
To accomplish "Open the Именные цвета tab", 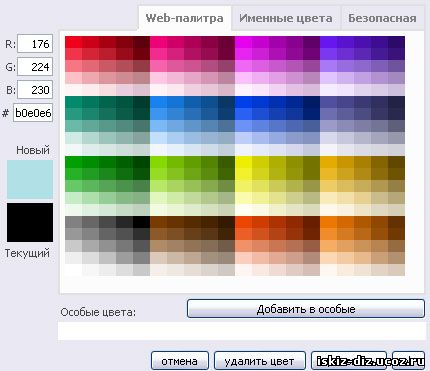I will pyautogui.click(x=286, y=18).
